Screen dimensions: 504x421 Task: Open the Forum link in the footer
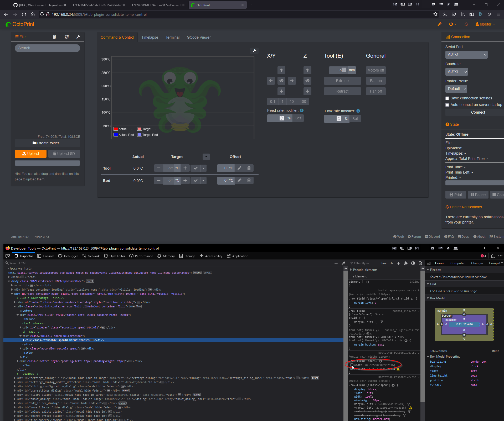[414, 236]
